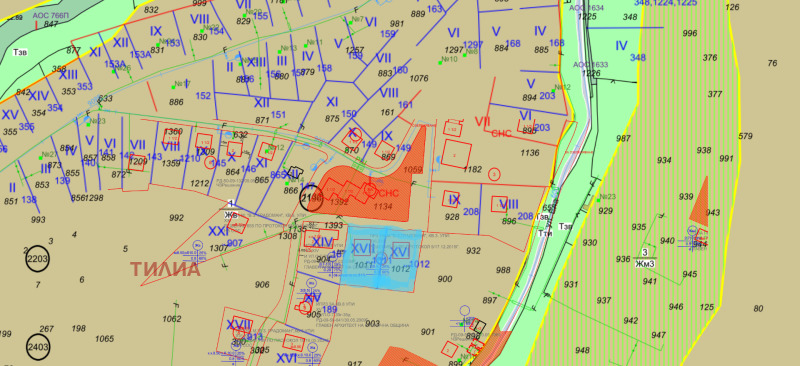Select parcel number 948
Image resolution: width=800 pixels, height=366 pixels.
[x=582, y=350]
